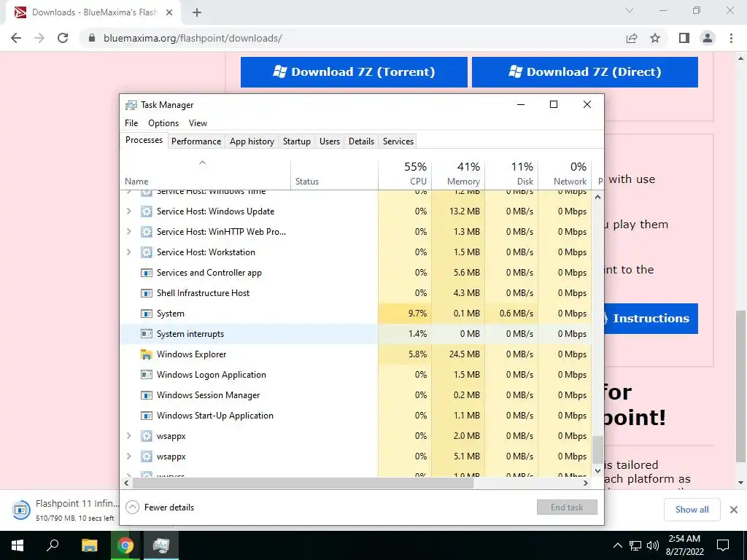This screenshot has width=747, height=560.
Task: Click the Windows Session Manager icon
Action: 146,395
